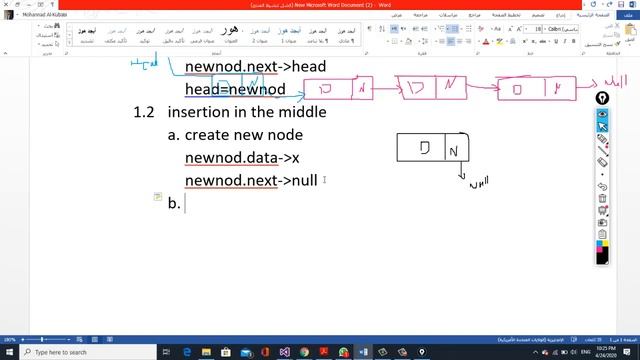Click the red font color button
This screenshot has width=640, height=360.
click(486, 42)
